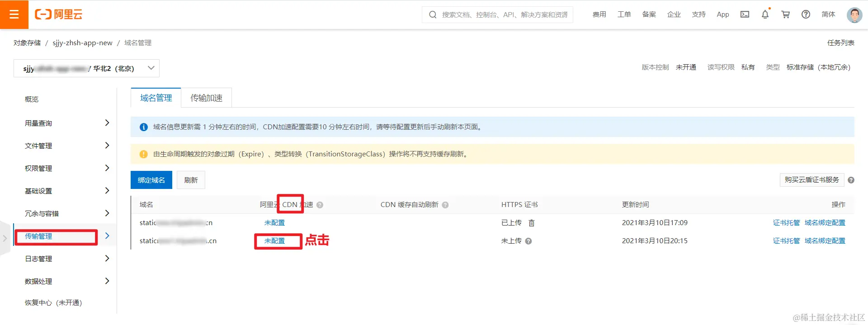The height and width of the screenshot is (325, 868).
Task: Open 证书托管 for the 17:09 row
Action: coord(786,223)
